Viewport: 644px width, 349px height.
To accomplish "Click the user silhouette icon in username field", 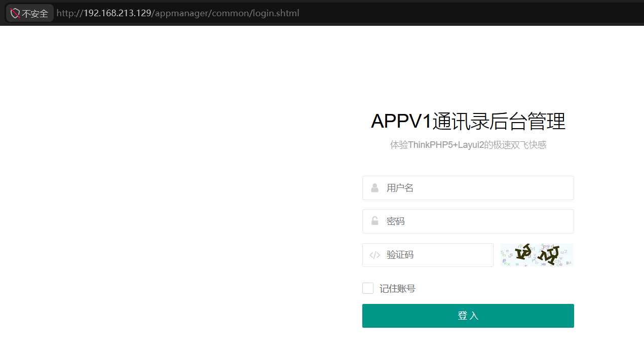I will 375,188.
